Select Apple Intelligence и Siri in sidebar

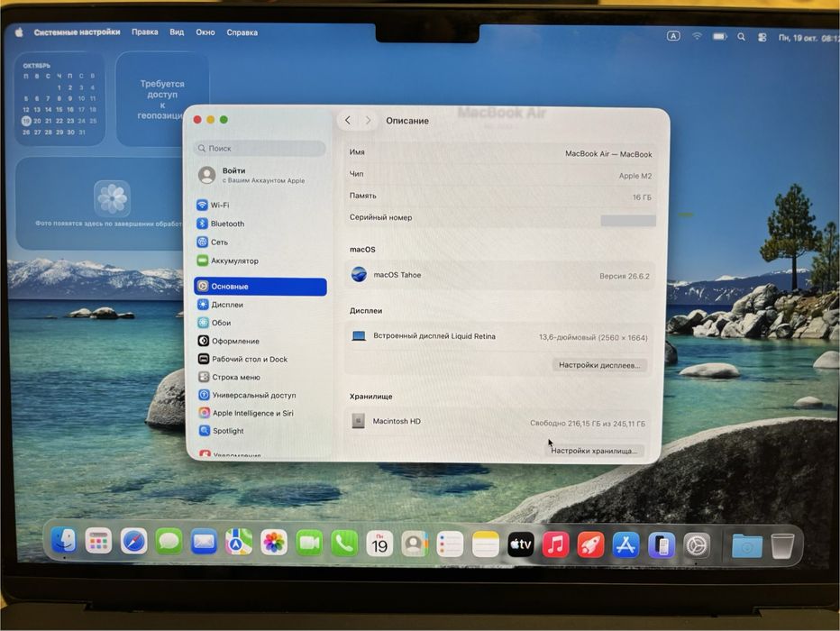click(260, 413)
